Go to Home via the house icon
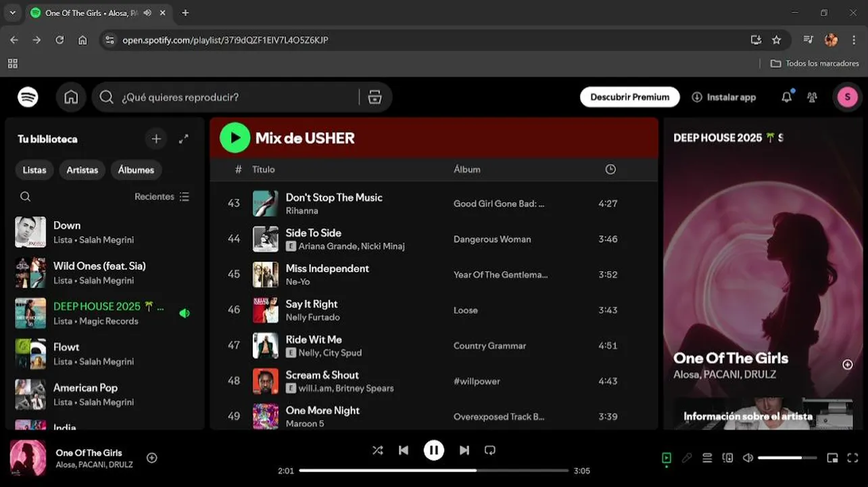The width and height of the screenshot is (868, 487). coord(71,97)
